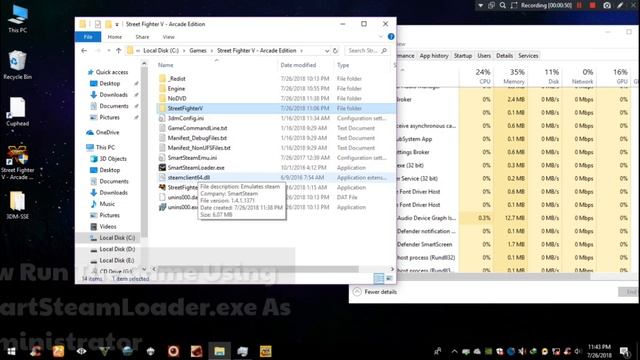Switch to Users tab in Task Manager
This screenshot has height=360, width=640.
point(484,56)
